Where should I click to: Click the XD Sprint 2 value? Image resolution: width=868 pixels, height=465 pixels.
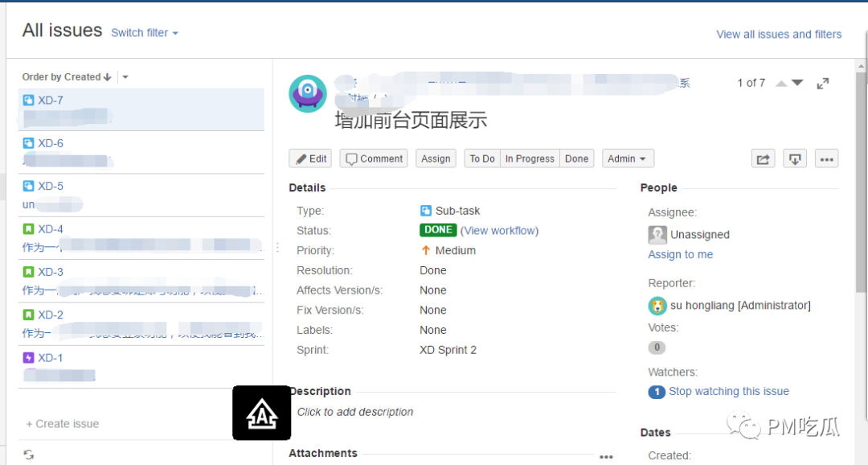click(x=448, y=350)
